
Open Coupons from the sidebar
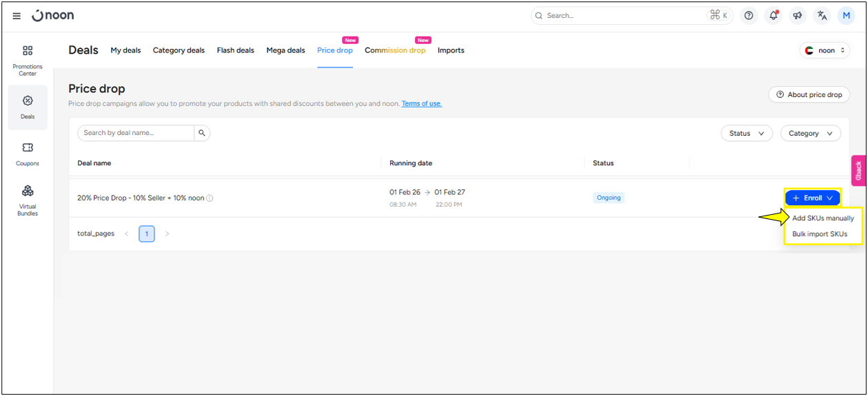click(x=28, y=154)
